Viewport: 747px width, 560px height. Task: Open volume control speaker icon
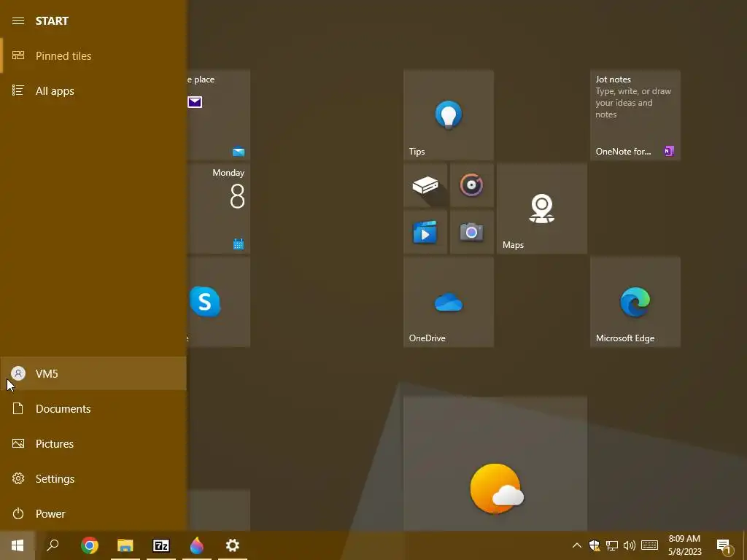point(630,545)
